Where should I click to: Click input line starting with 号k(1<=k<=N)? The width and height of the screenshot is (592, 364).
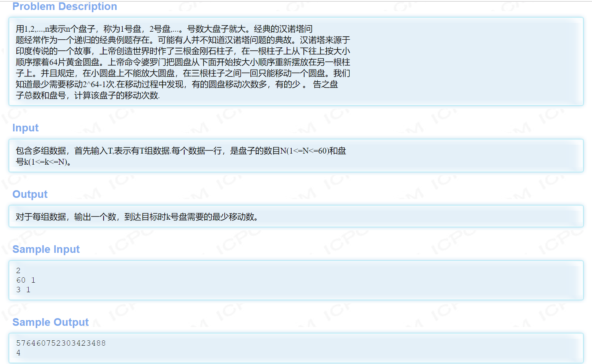(44, 162)
